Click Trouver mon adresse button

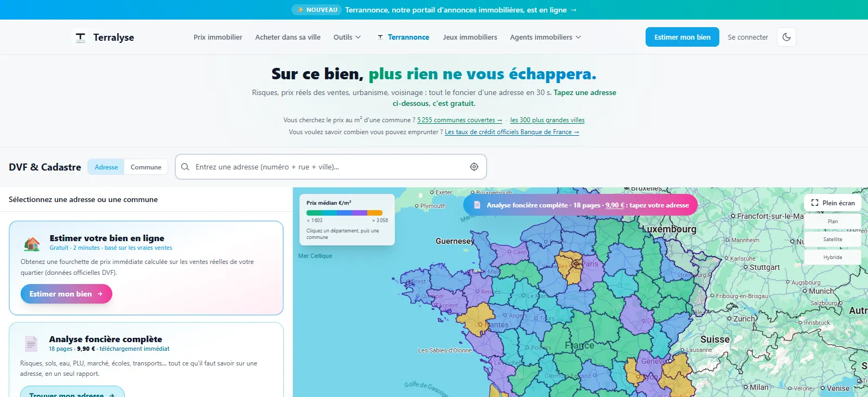pos(72,392)
